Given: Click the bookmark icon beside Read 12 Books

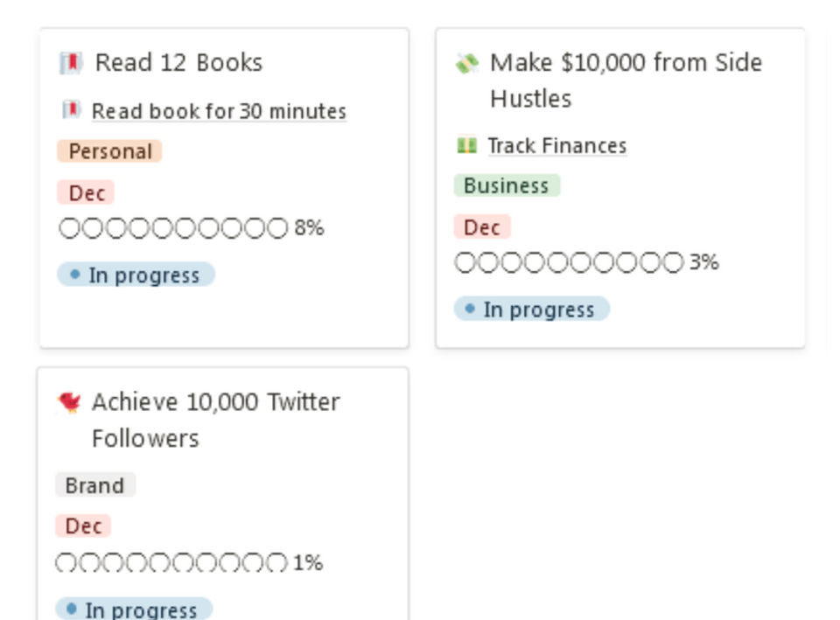Looking at the screenshot, I should 71,63.
